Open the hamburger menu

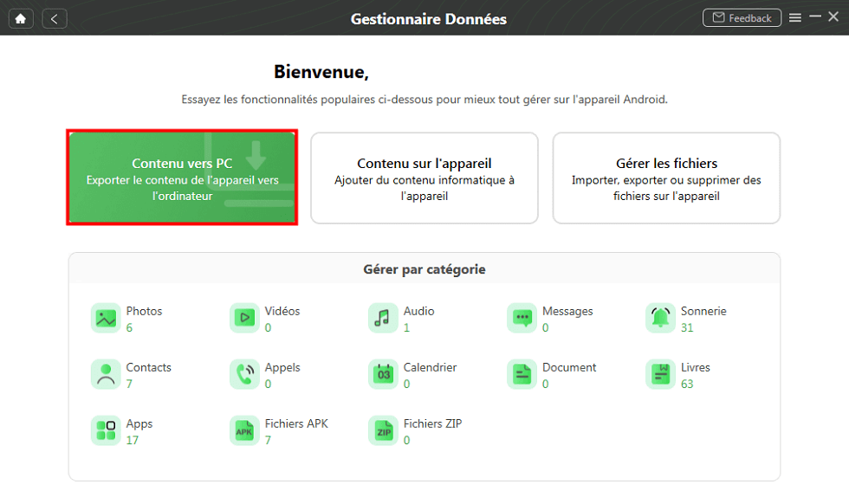[x=795, y=18]
